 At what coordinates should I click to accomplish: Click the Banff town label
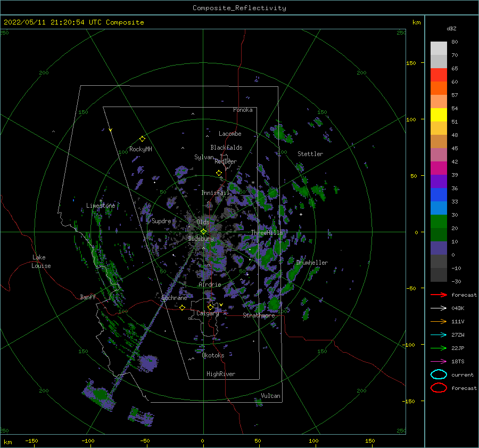click(88, 297)
